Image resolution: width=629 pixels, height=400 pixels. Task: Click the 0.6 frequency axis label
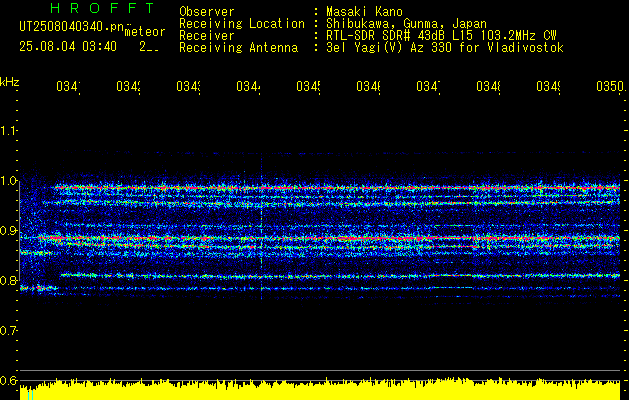[8, 380]
